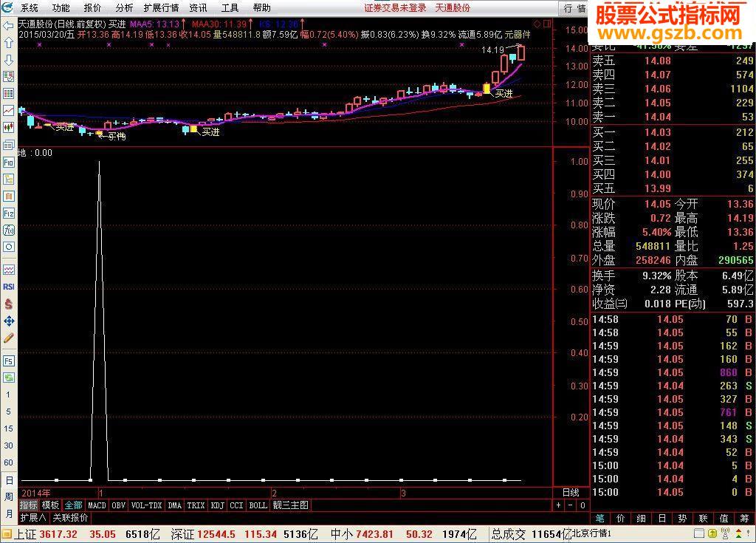This screenshot has height=543, width=756.
Task: Select the monthly 月 period button
Action: point(9,513)
